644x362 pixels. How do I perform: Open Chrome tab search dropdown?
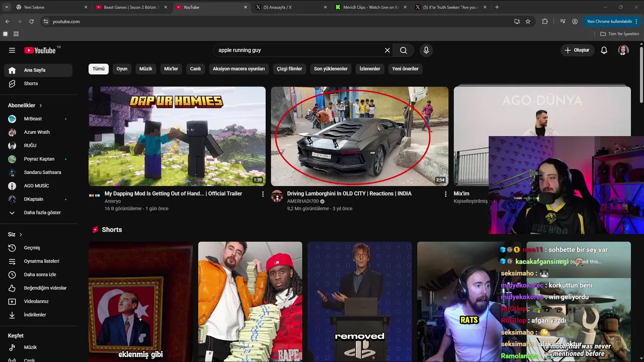[x=7, y=7]
